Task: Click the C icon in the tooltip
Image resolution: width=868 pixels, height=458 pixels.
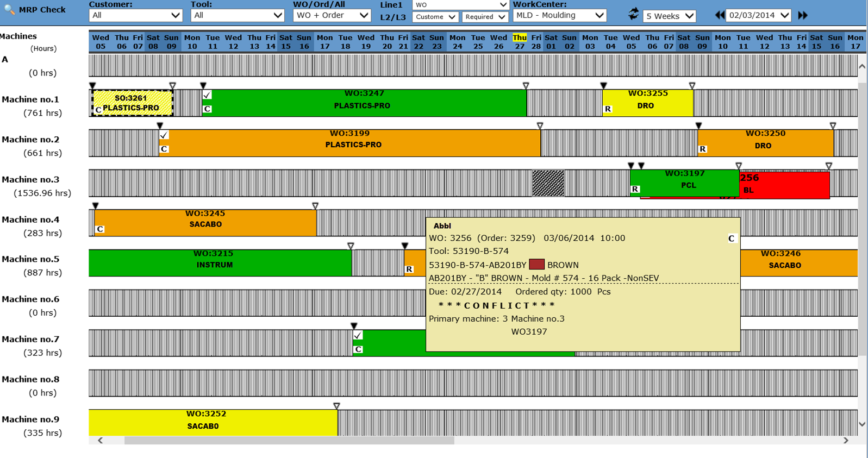Action: coord(731,239)
